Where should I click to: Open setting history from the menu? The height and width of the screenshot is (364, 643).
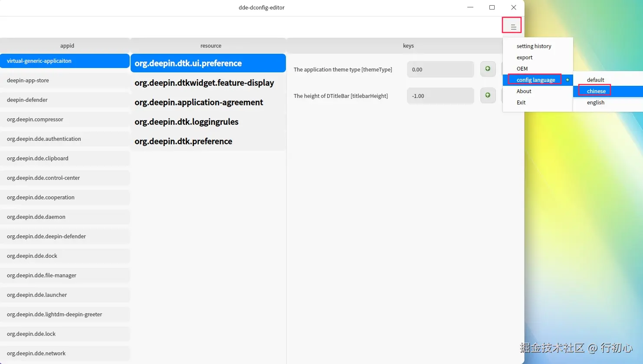(534, 46)
